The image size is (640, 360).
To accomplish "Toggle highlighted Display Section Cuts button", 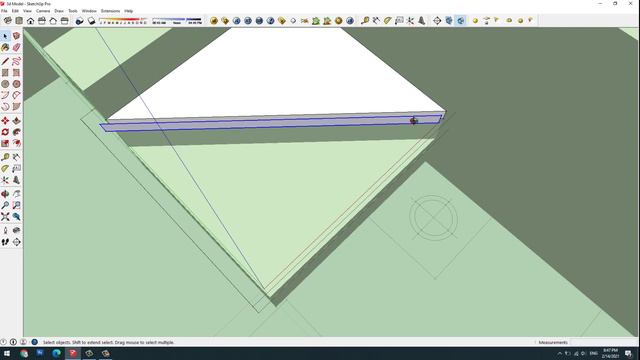I will click(x=460, y=20).
